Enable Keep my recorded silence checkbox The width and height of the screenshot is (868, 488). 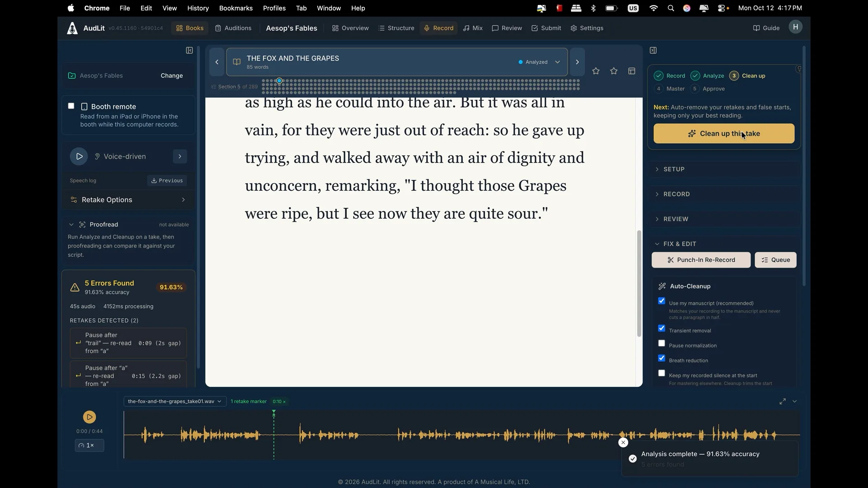click(x=661, y=373)
